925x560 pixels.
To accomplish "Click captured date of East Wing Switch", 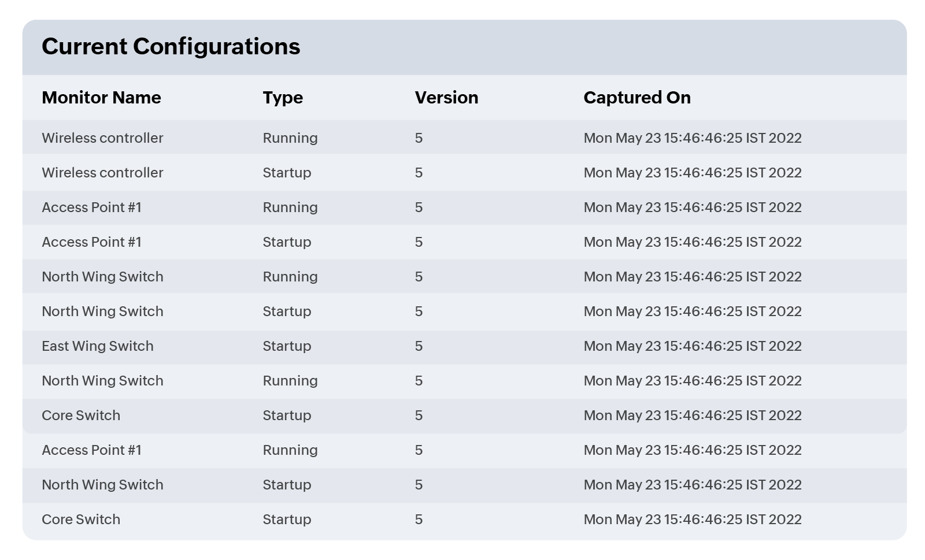I will click(693, 346).
